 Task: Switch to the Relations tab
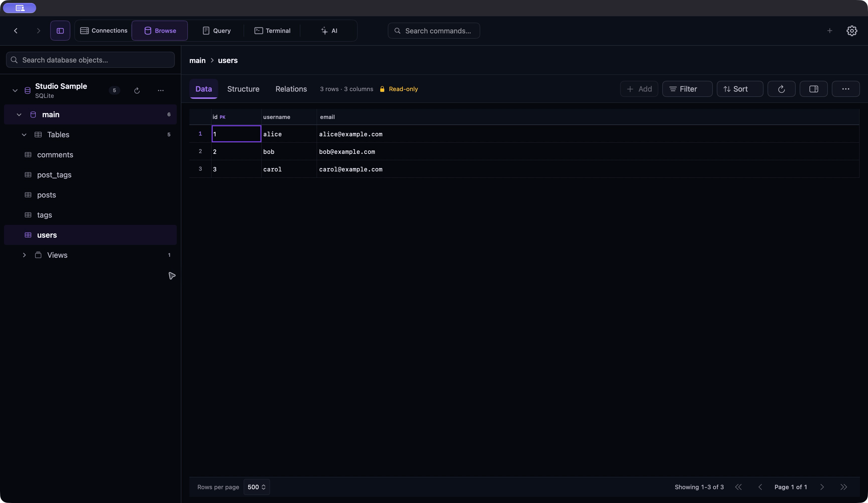click(x=291, y=89)
